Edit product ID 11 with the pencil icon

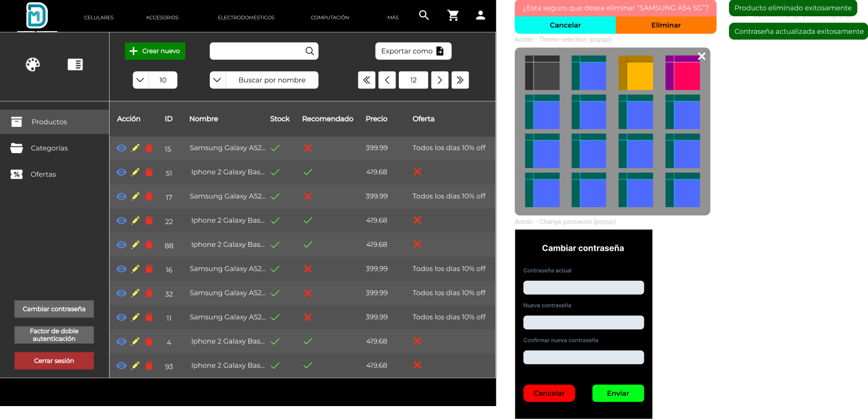(135, 317)
